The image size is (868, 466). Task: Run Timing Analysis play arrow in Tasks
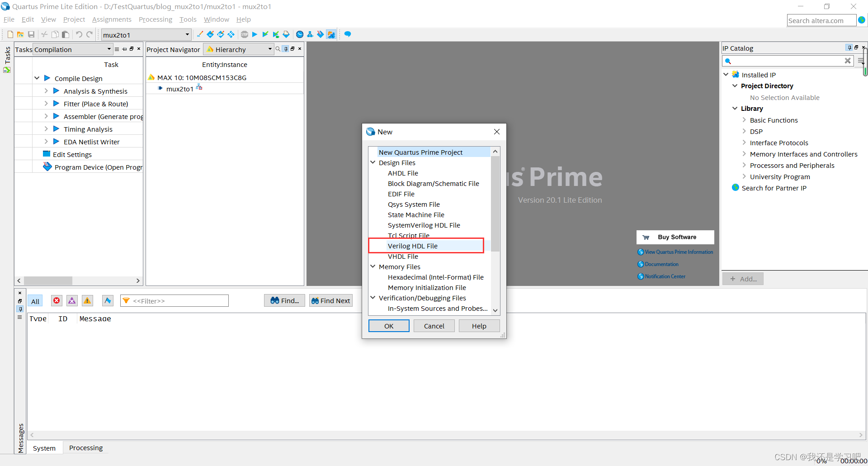pyautogui.click(x=56, y=129)
